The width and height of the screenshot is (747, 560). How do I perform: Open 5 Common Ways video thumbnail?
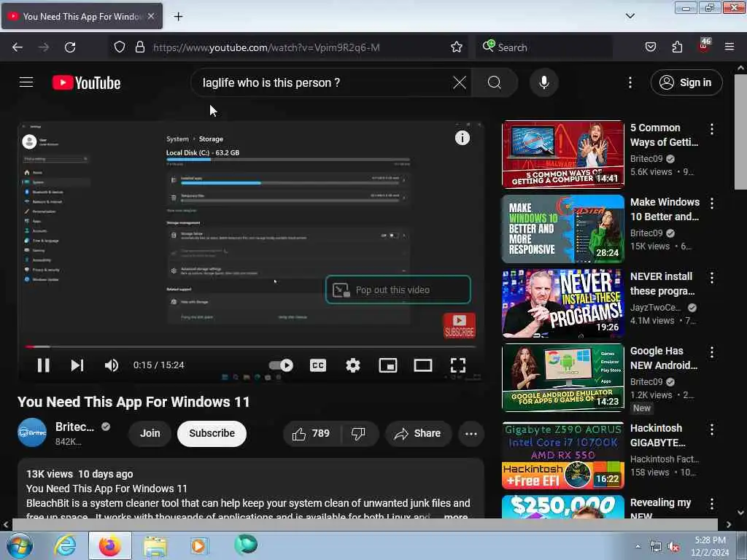click(562, 155)
